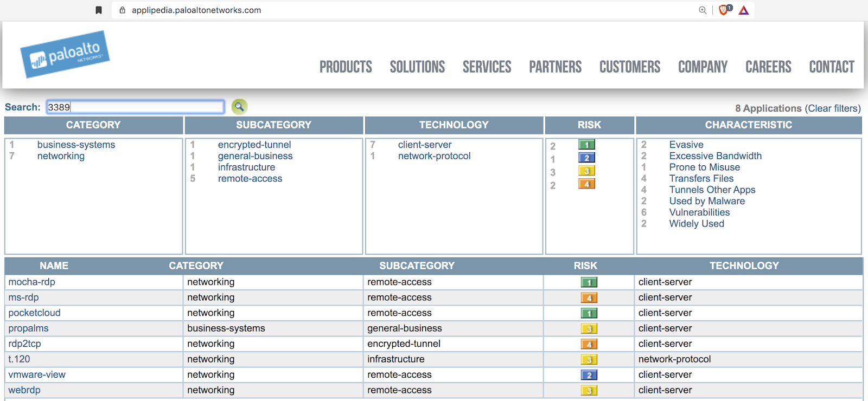Screen dimensions: 868x401
Task: Filter by risk level 4 orange icon
Action: click(587, 184)
